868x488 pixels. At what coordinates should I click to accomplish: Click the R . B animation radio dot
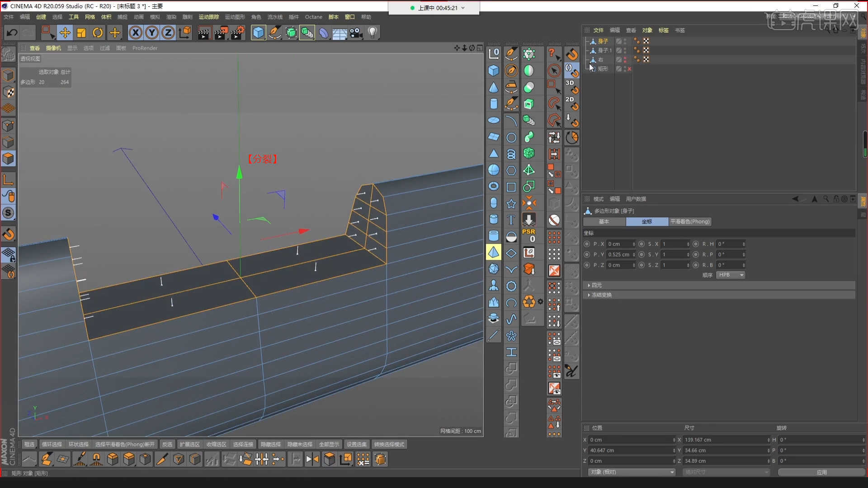[x=696, y=265]
